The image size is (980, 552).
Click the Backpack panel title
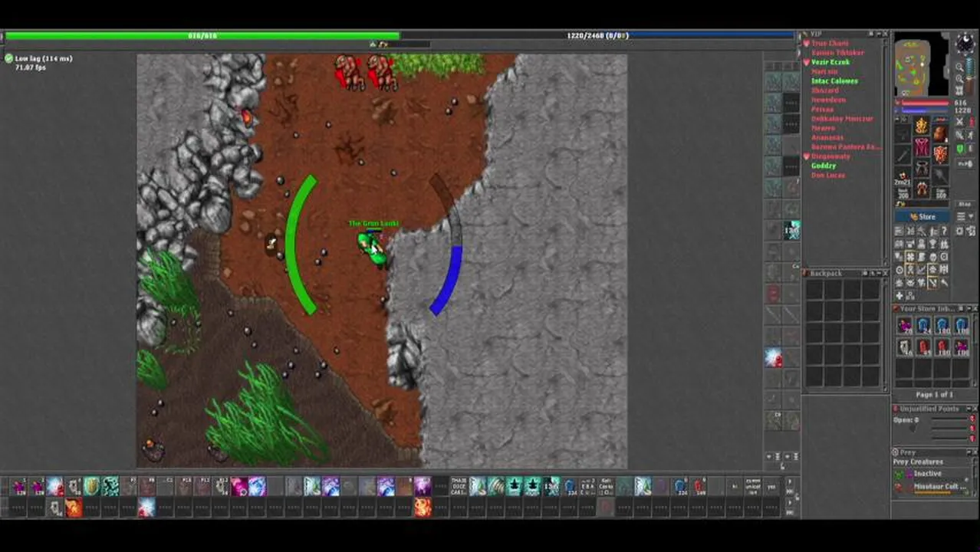click(827, 273)
